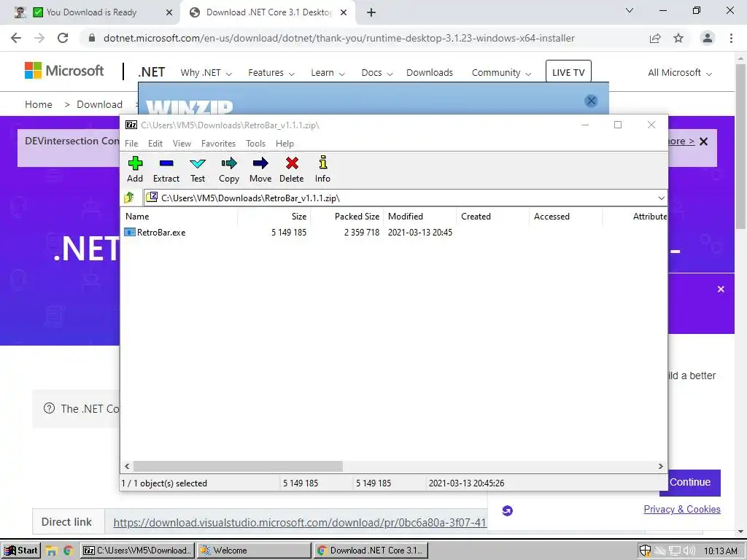The height and width of the screenshot is (560, 747).
Task: Expand the Docs nav dropdown
Action: tap(377, 73)
